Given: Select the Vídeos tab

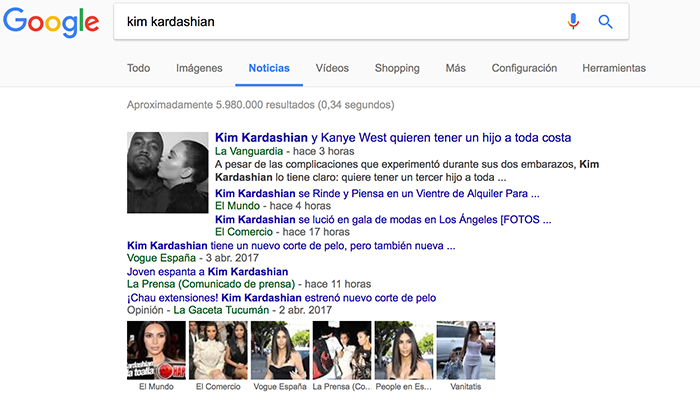Looking at the screenshot, I should coord(332,68).
